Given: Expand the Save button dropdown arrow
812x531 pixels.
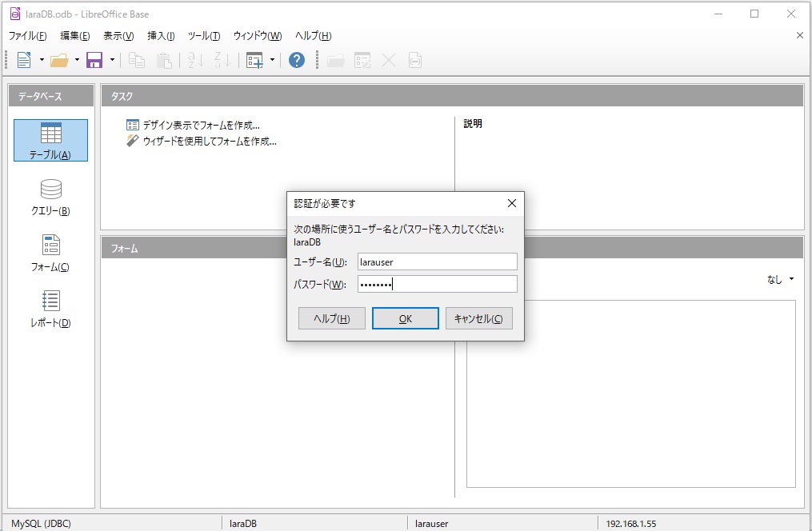Looking at the screenshot, I should [x=112, y=60].
